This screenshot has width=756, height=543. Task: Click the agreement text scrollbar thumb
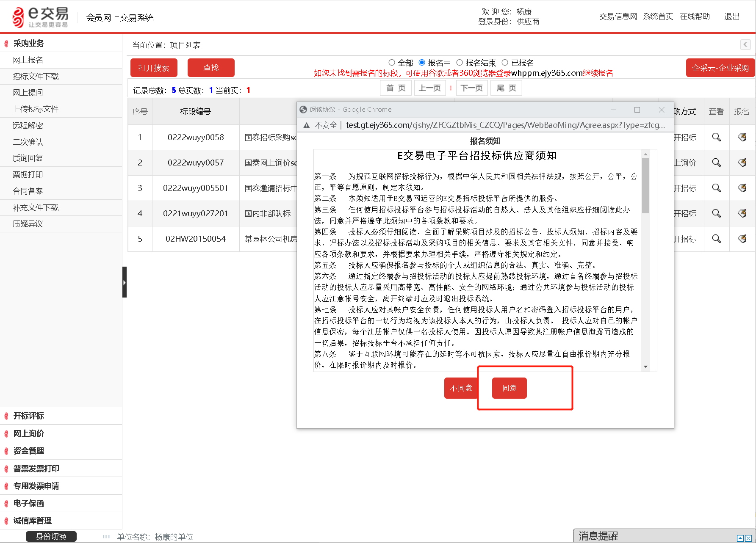(645, 186)
